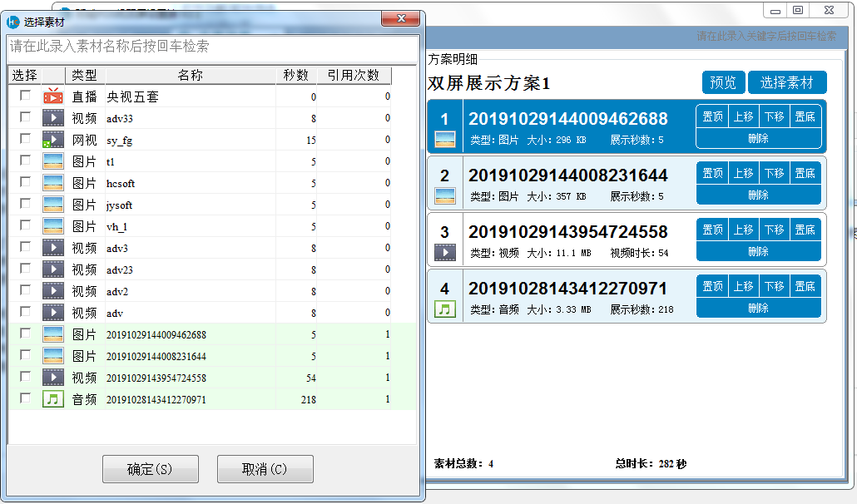Image resolution: width=857 pixels, height=504 pixels.
Task: Open the 预览 preview button
Action: [x=723, y=82]
